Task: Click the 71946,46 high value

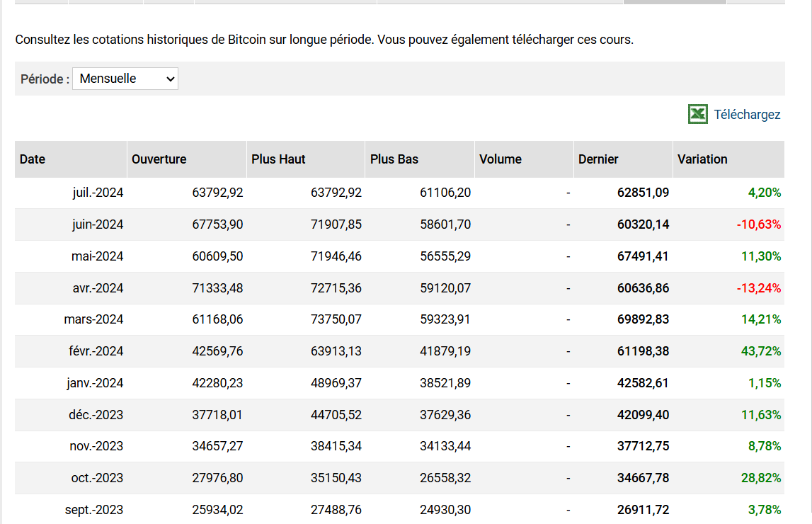Action: click(x=336, y=256)
